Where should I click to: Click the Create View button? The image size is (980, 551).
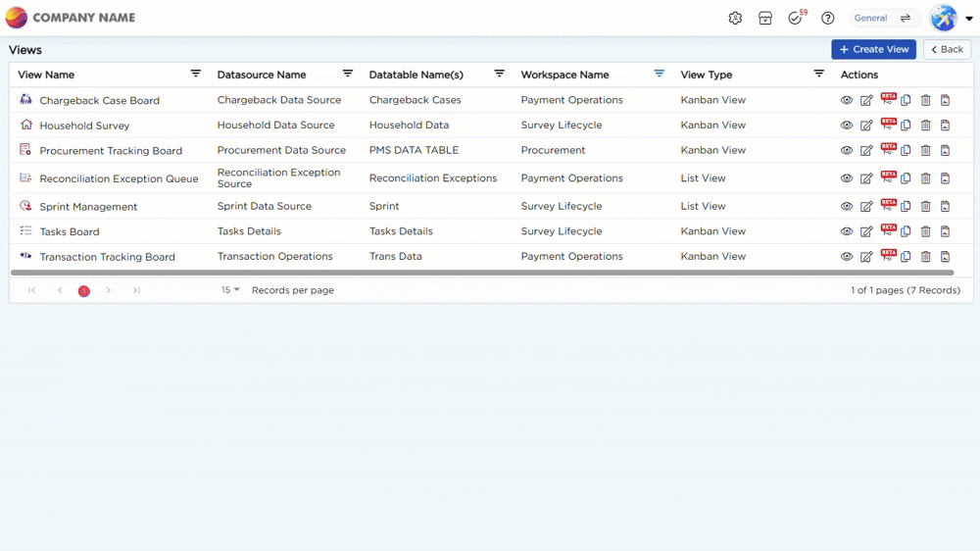coord(874,49)
